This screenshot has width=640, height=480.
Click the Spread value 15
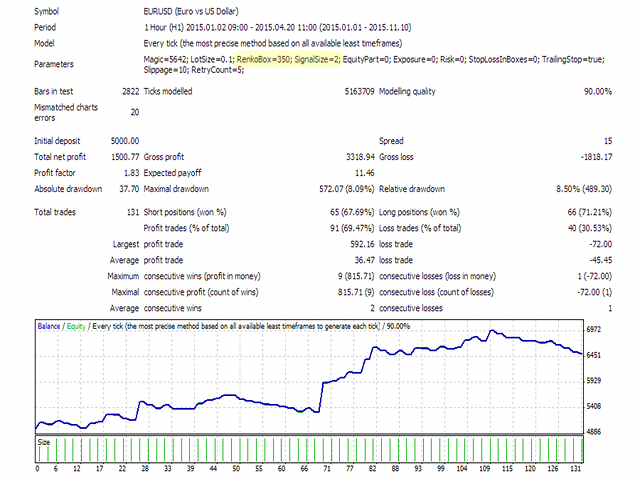point(606,141)
